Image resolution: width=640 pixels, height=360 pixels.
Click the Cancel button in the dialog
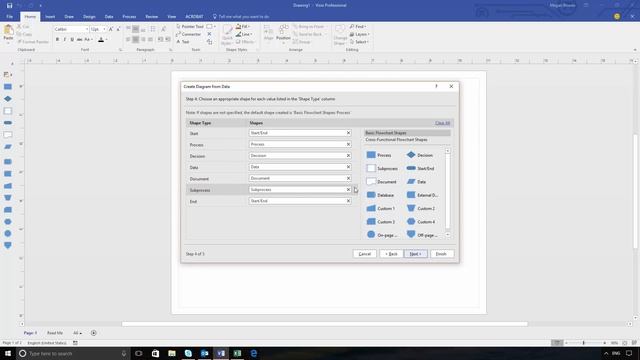[x=364, y=254]
